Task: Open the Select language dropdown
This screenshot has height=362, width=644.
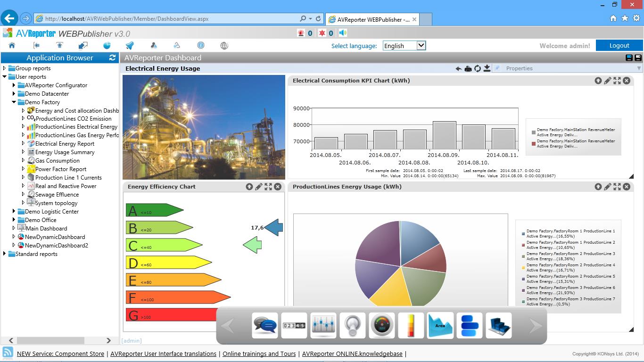Action: click(405, 46)
